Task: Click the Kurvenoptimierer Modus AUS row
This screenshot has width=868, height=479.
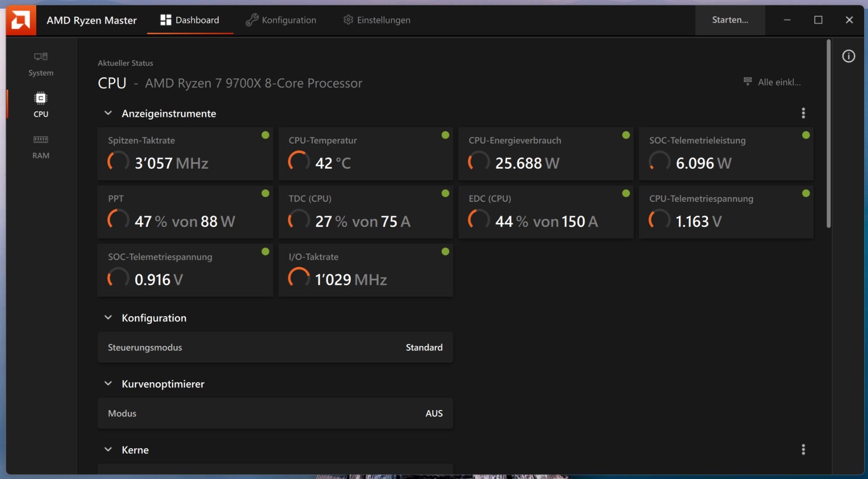Action: (275, 413)
